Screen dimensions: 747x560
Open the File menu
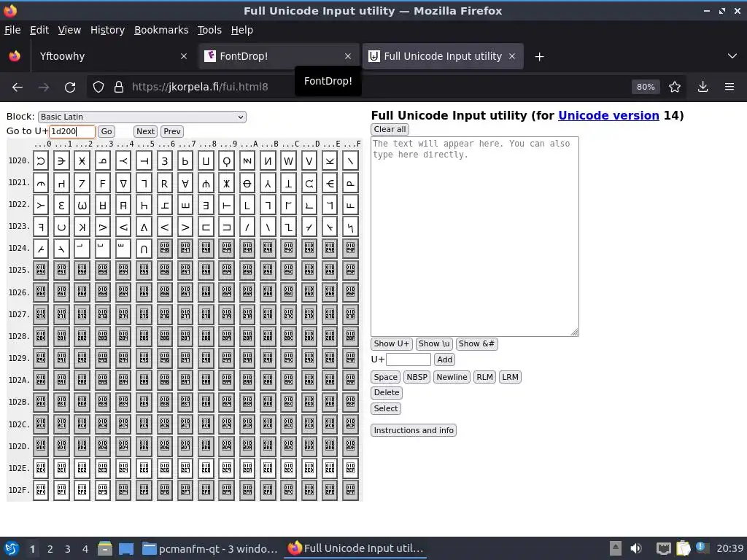[12, 30]
